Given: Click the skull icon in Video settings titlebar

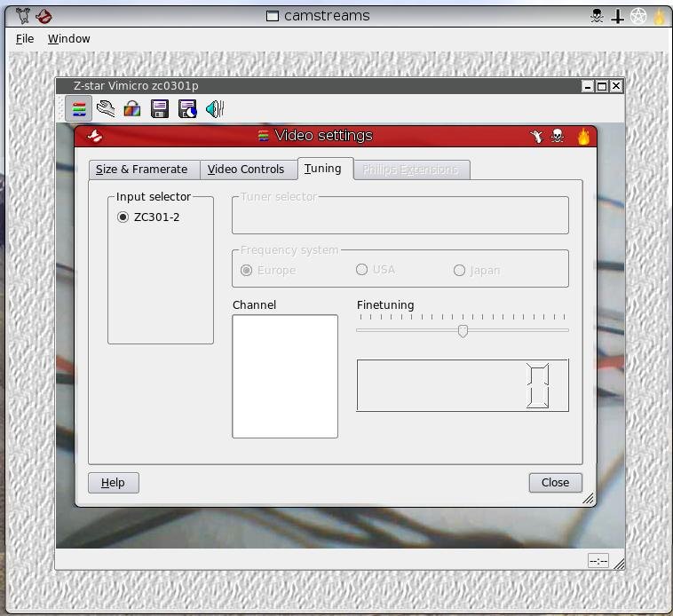Looking at the screenshot, I should click(557, 137).
